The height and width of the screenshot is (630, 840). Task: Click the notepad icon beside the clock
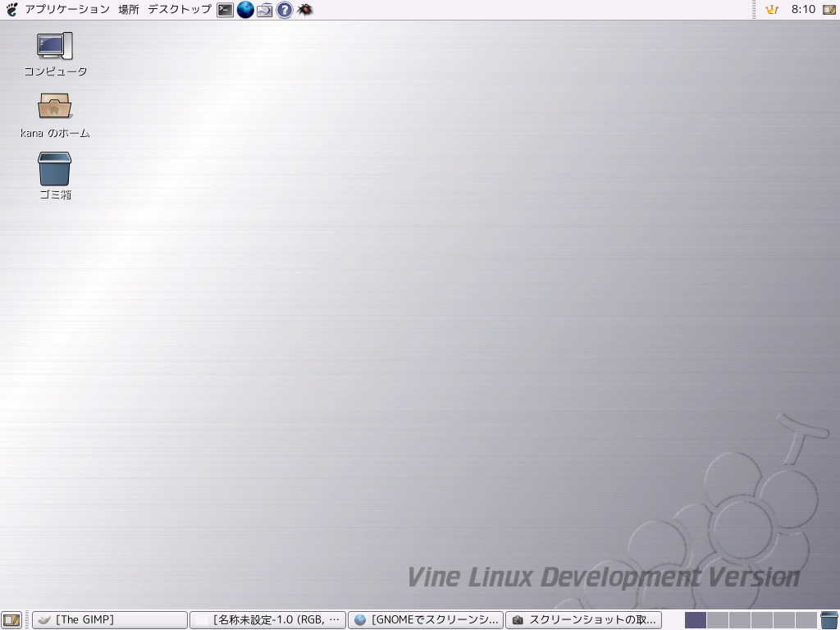(829, 9)
